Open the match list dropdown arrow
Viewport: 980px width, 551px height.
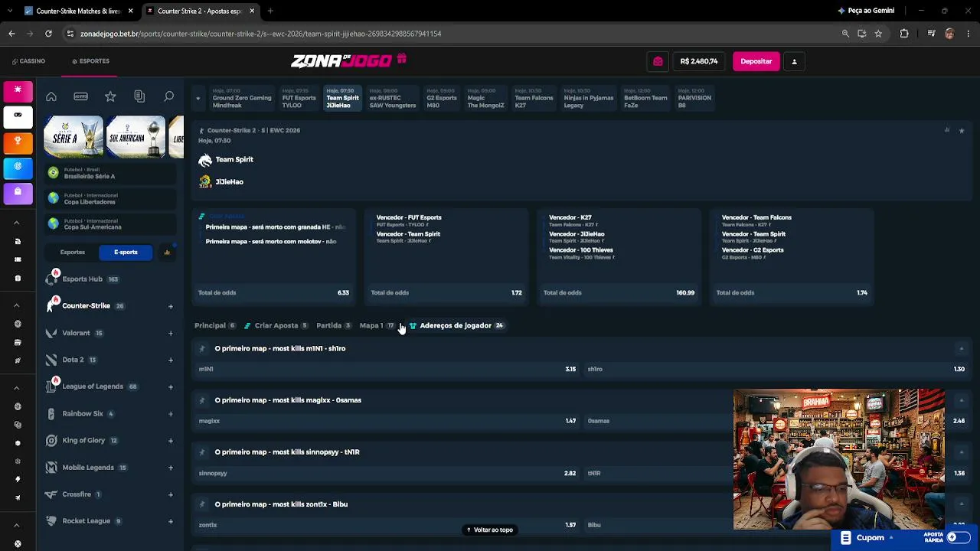click(198, 99)
